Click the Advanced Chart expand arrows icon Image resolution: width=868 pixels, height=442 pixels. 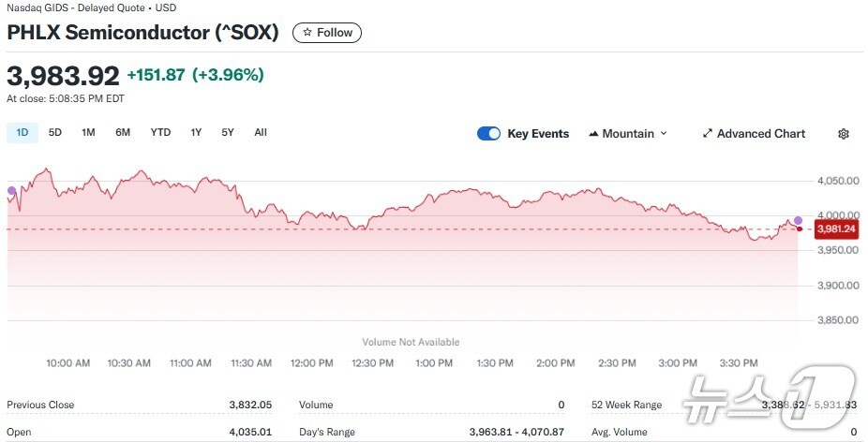click(x=708, y=134)
